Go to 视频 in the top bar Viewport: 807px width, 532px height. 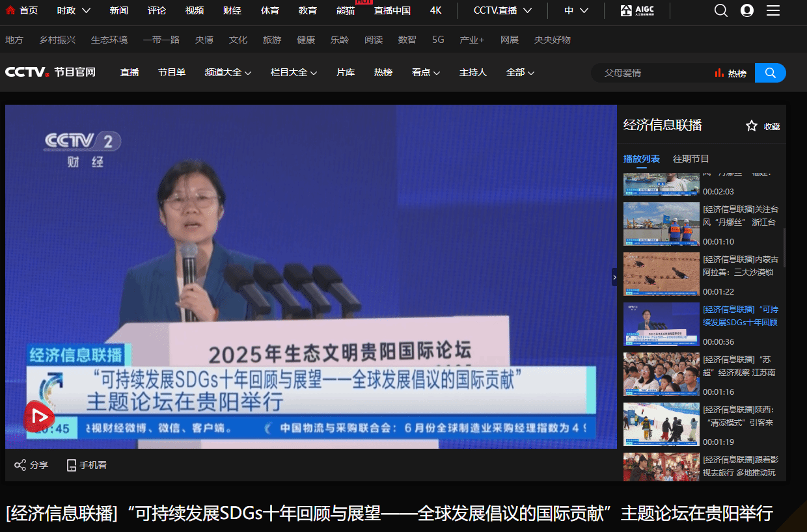pyautogui.click(x=195, y=10)
